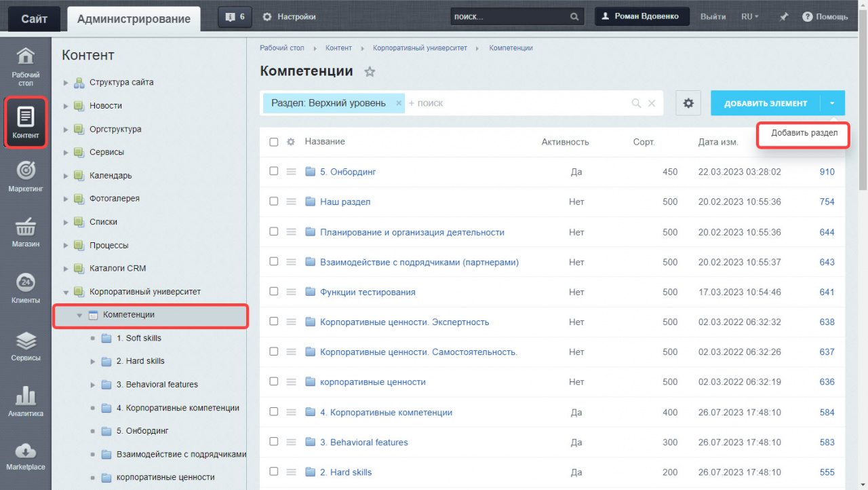
Task: Open the Маркетинг sidebar section
Action: tap(25, 176)
